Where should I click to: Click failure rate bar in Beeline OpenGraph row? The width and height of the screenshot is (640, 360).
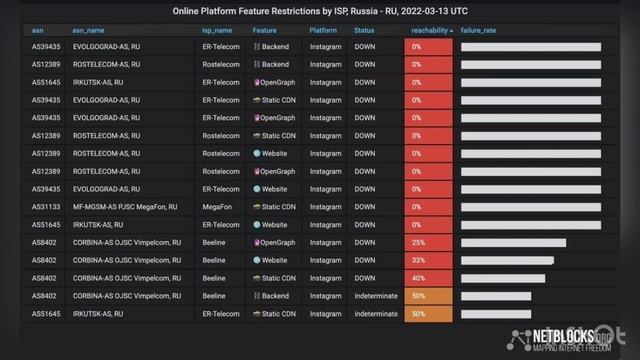[513, 243]
